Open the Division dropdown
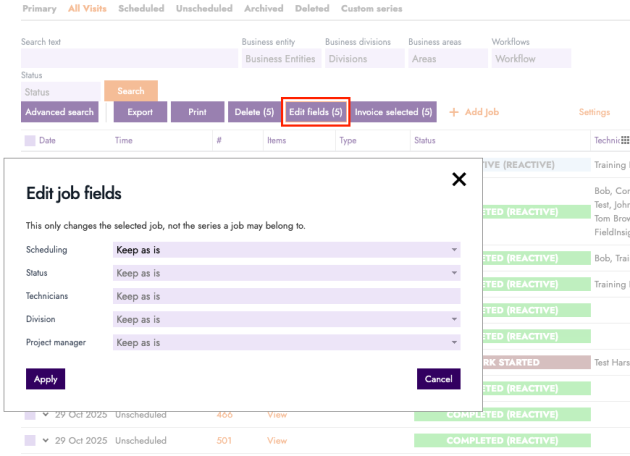The image size is (630, 456). [286, 320]
